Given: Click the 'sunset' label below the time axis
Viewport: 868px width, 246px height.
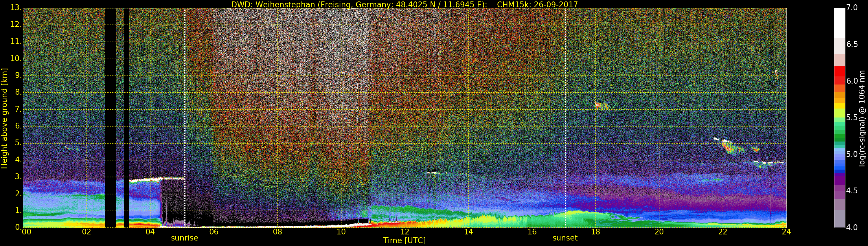Looking at the screenshot, I should pyautogui.click(x=565, y=238).
